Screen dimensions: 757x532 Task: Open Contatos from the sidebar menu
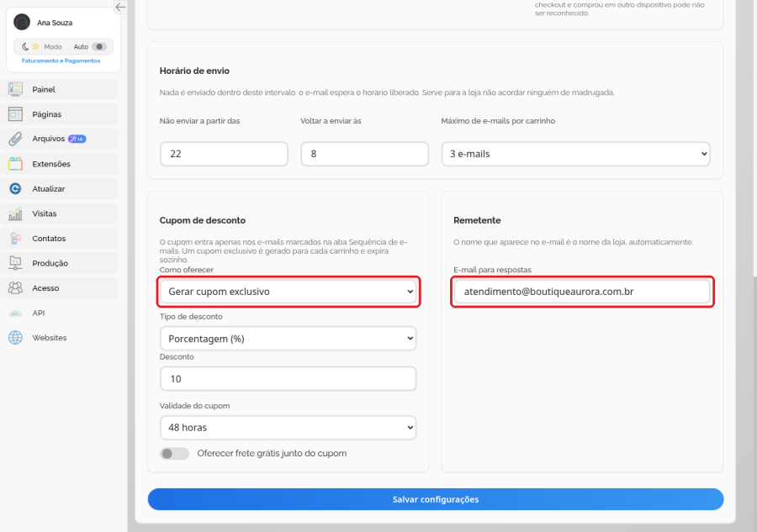tap(60, 239)
